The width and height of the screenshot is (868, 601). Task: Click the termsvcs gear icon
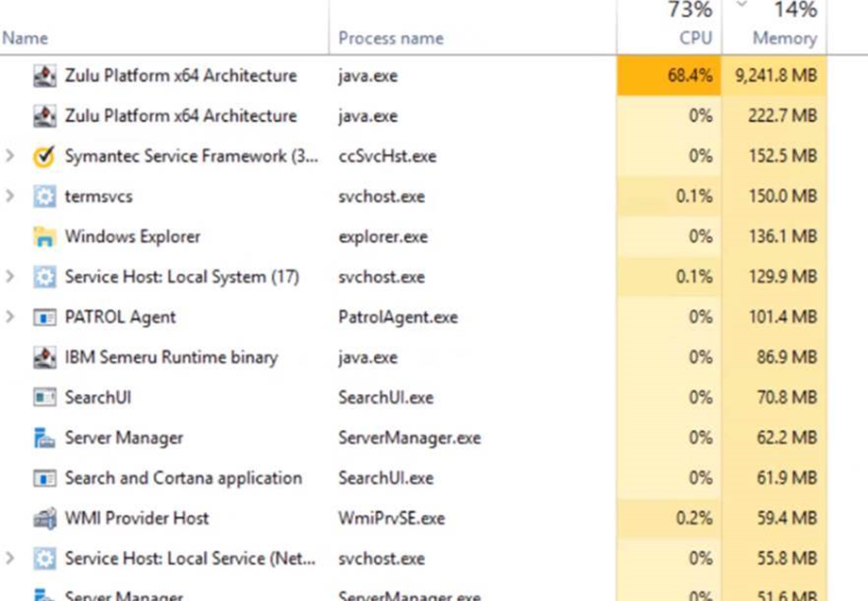tap(44, 197)
